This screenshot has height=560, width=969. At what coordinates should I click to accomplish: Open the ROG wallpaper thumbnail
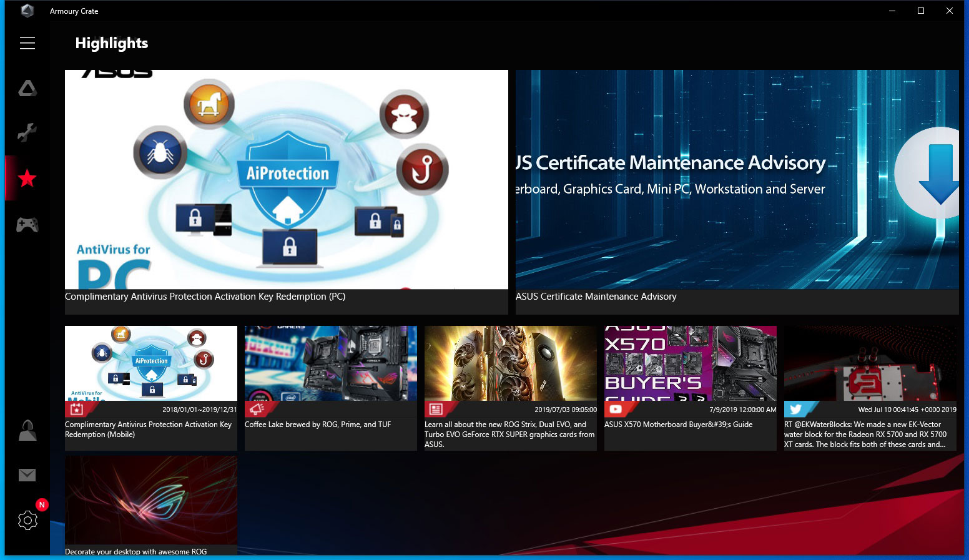click(151, 500)
